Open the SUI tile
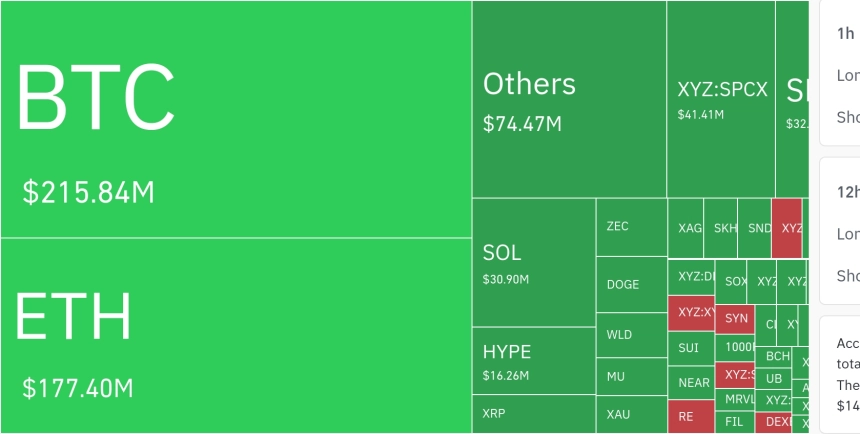The image size is (860, 434). click(691, 348)
